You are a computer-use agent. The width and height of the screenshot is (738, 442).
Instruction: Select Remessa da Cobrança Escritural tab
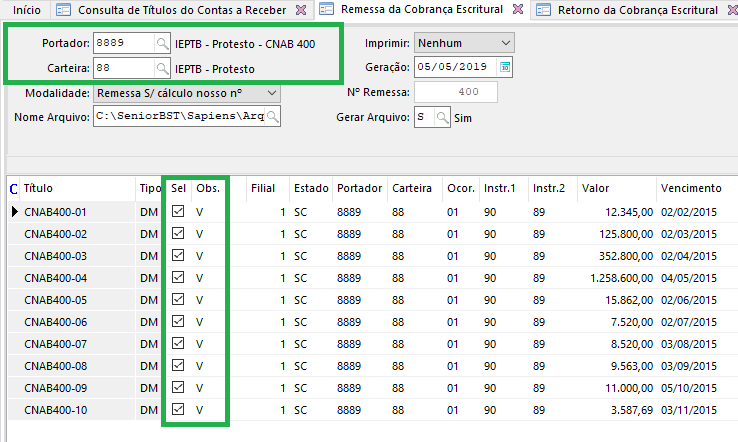click(x=422, y=9)
